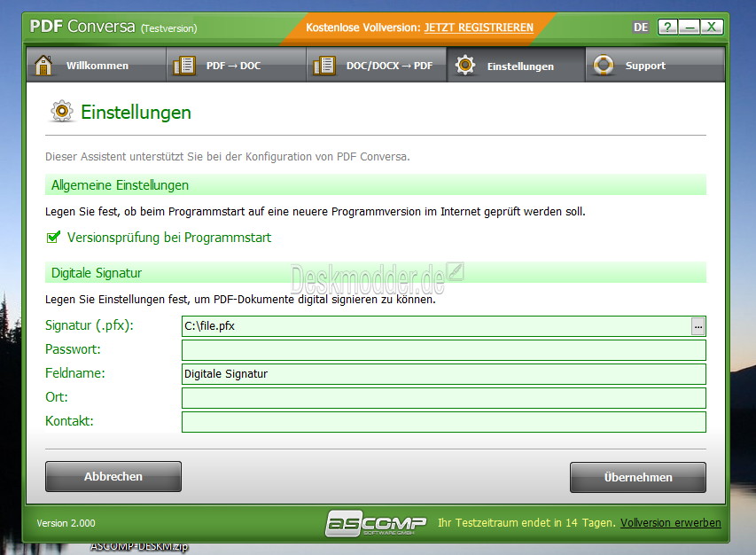Click the JETZT REGISTRIEREN link
Viewport: 756px width, 555px height.
click(x=479, y=27)
